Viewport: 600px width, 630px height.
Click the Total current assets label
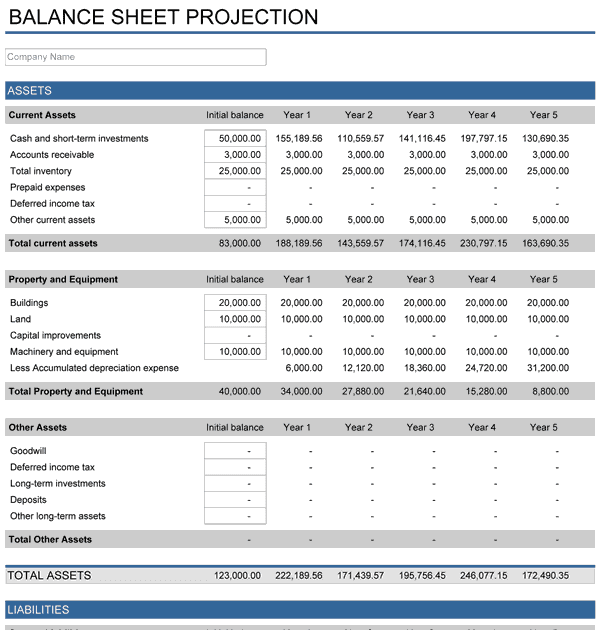[x=53, y=243]
